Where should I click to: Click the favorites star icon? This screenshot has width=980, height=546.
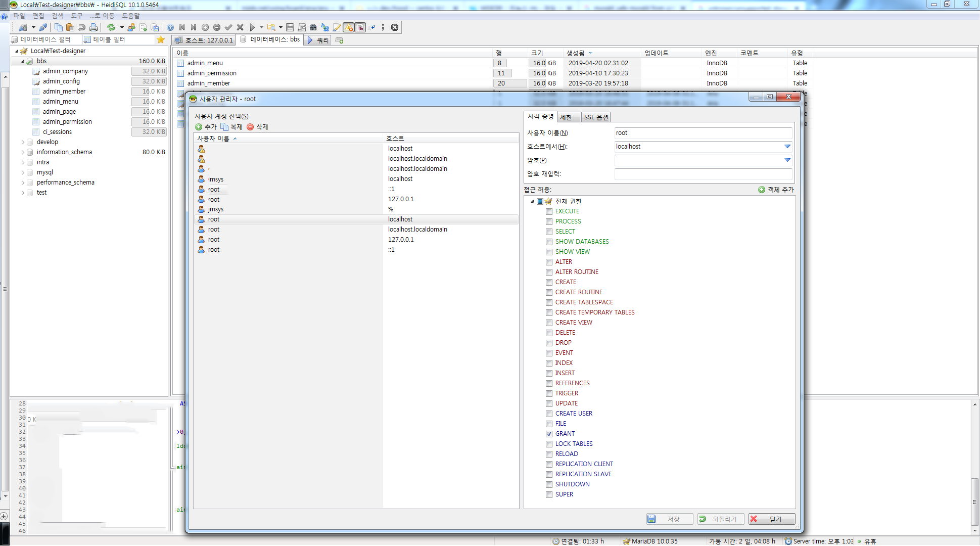click(161, 39)
